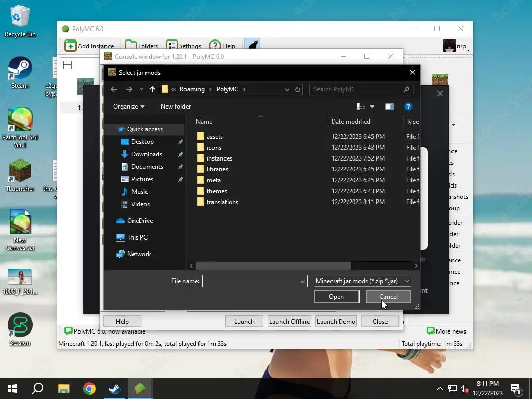Open Videos in the navigation pane
The width and height of the screenshot is (532, 399).
pyautogui.click(x=140, y=204)
